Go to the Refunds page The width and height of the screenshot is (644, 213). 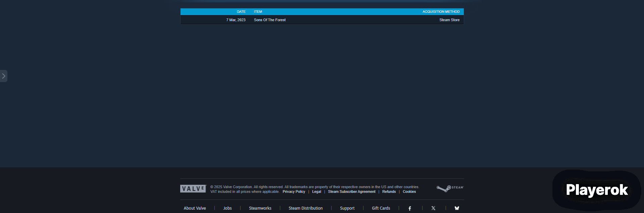tap(389, 192)
